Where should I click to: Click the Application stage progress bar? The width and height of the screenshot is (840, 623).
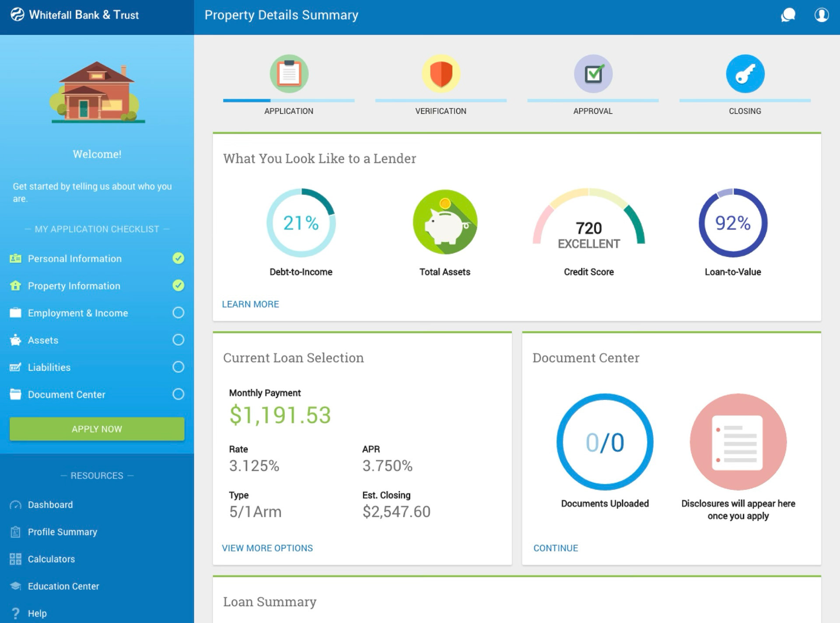[289, 101]
